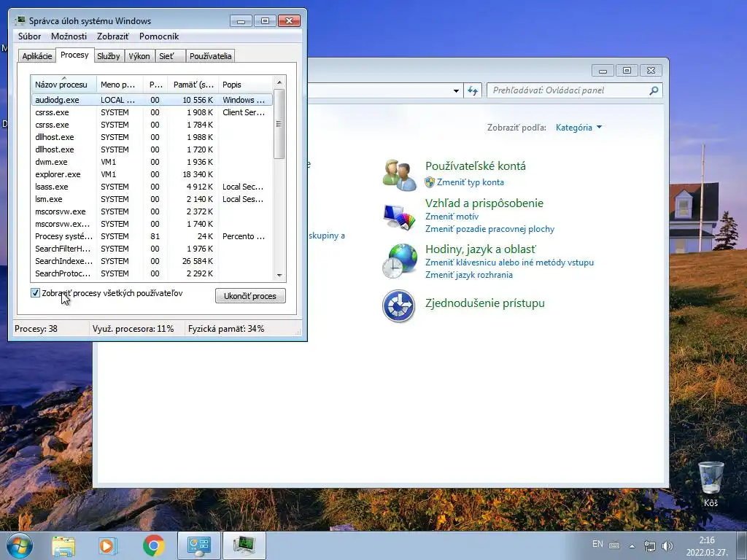Screen dimensions: 747x560
Task: Sort by Meno používateľa column header
Action: (120, 85)
